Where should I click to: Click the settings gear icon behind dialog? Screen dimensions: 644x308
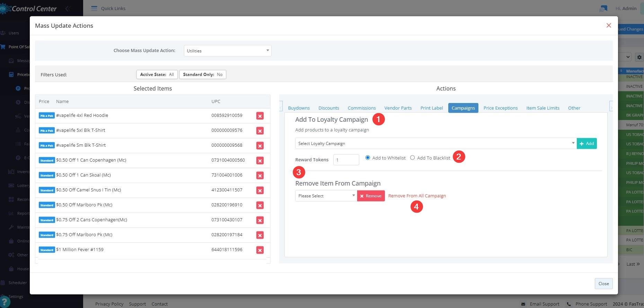(x=639, y=57)
